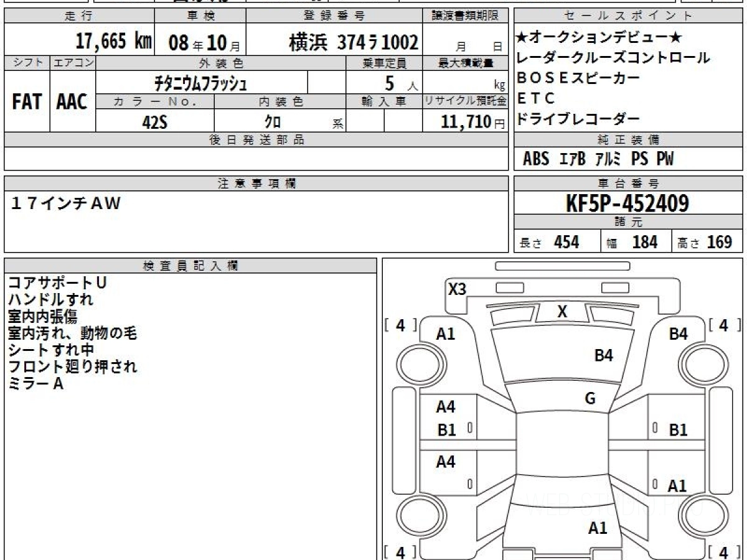Screen dimensions: 747x560
Task: Select the 最大積載量 header
Action: [467, 63]
